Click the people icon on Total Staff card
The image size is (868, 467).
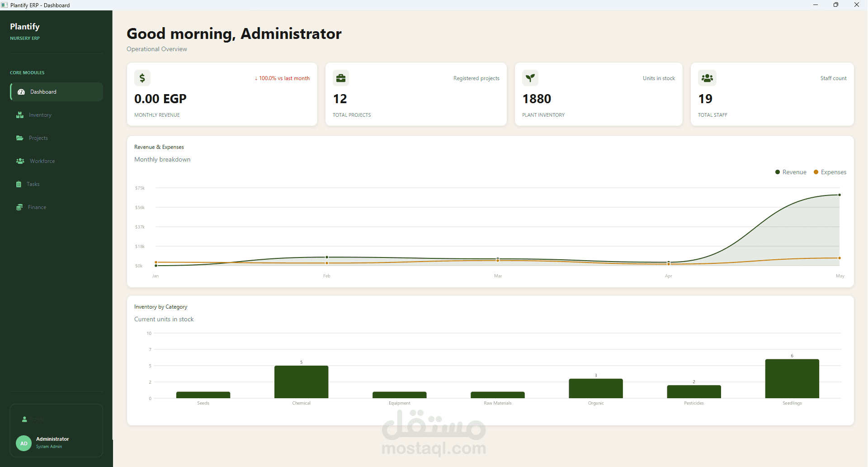[x=707, y=78]
